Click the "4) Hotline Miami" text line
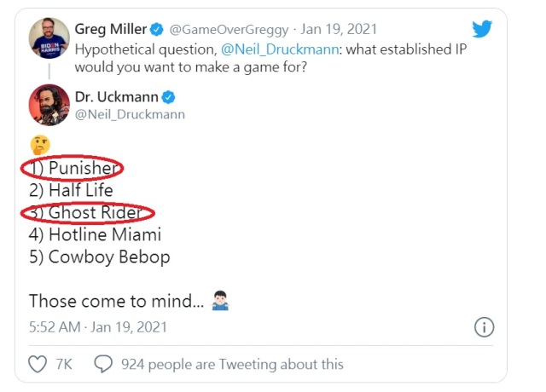The width and height of the screenshot is (546, 392). pyautogui.click(x=95, y=234)
